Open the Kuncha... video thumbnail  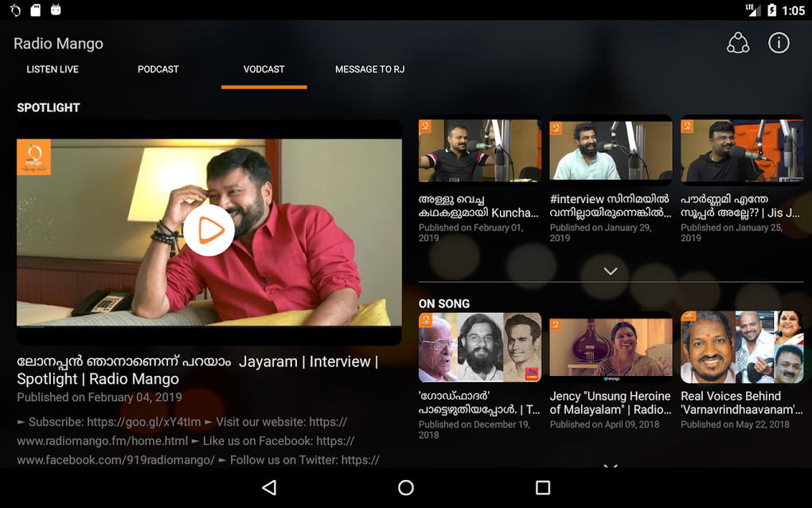479,150
